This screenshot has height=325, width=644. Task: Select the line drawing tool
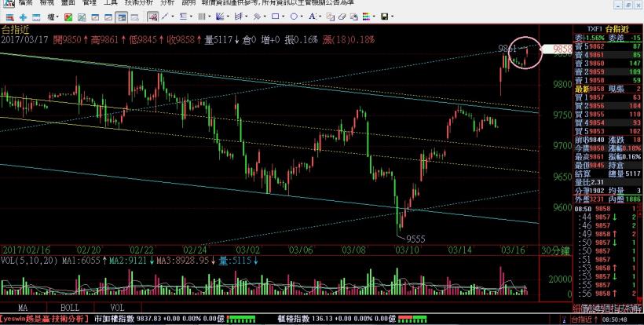click(x=165, y=16)
